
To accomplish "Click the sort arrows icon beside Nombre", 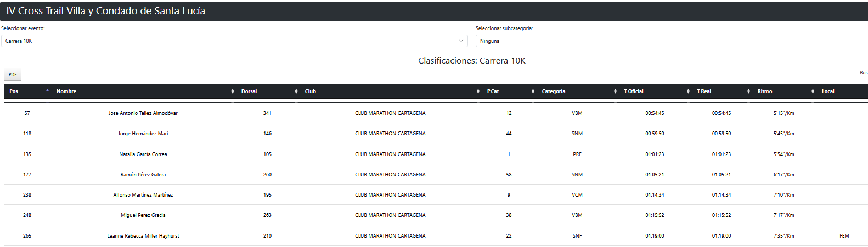I will coord(233,91).
